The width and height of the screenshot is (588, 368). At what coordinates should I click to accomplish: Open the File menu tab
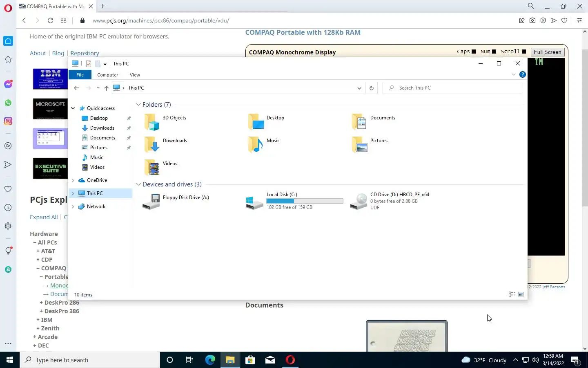click(80, 75)
